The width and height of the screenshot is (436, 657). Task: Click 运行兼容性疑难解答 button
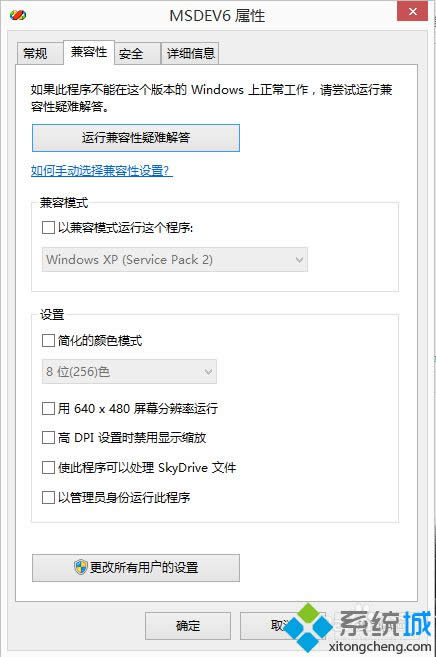(136, 137)
